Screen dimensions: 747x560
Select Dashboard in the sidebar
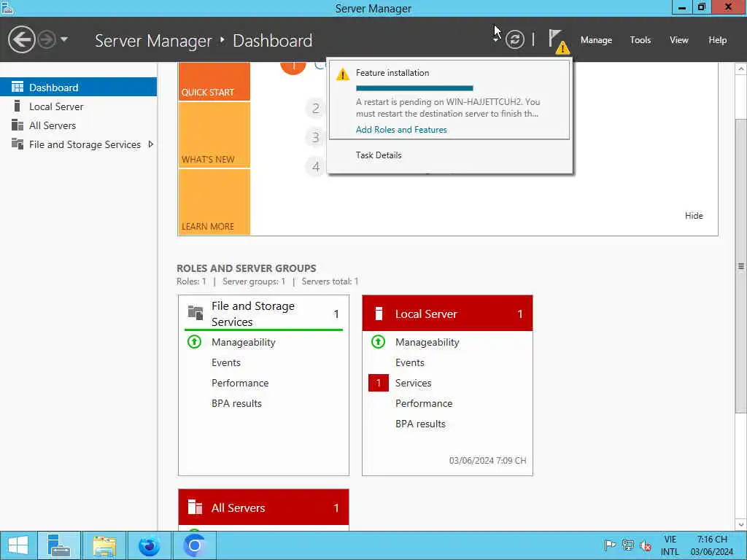pos(78,87)
